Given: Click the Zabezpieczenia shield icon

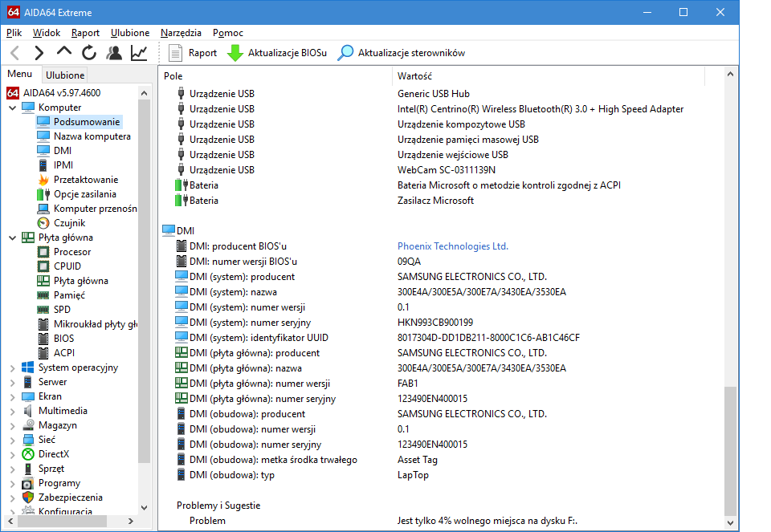Looking at the screenshot, I should (x=28, y=497).
